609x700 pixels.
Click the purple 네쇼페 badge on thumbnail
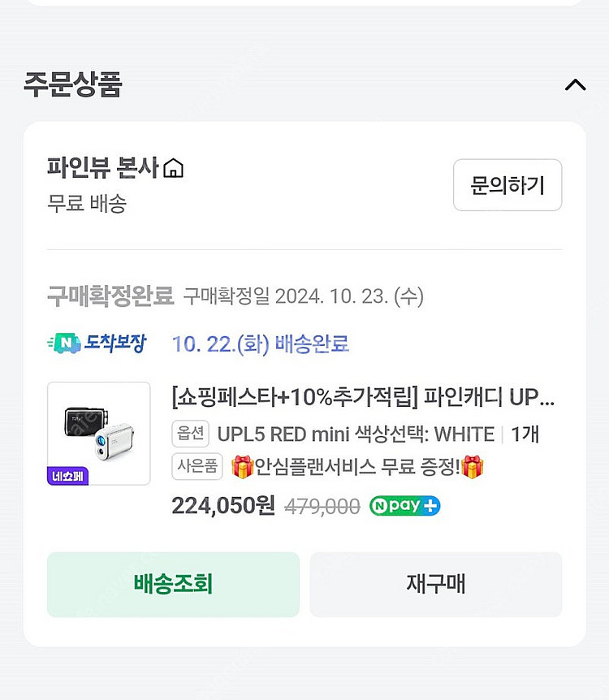pos(67,476)
